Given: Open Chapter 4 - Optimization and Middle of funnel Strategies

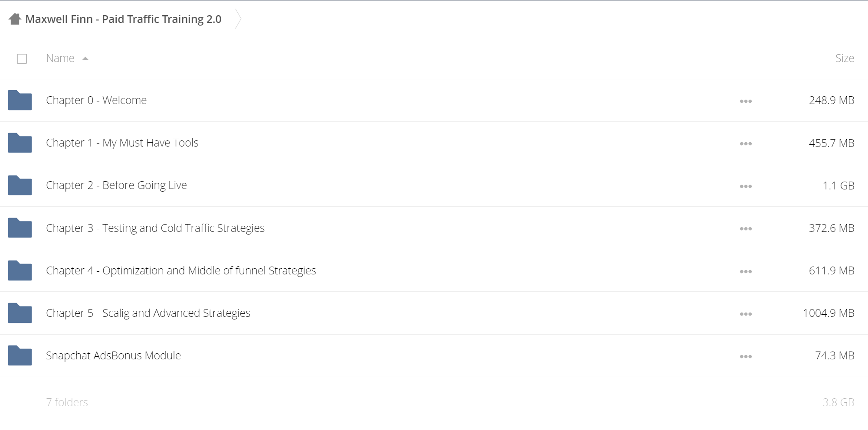Looking at the screenshot, I should (x=181, y=270).
